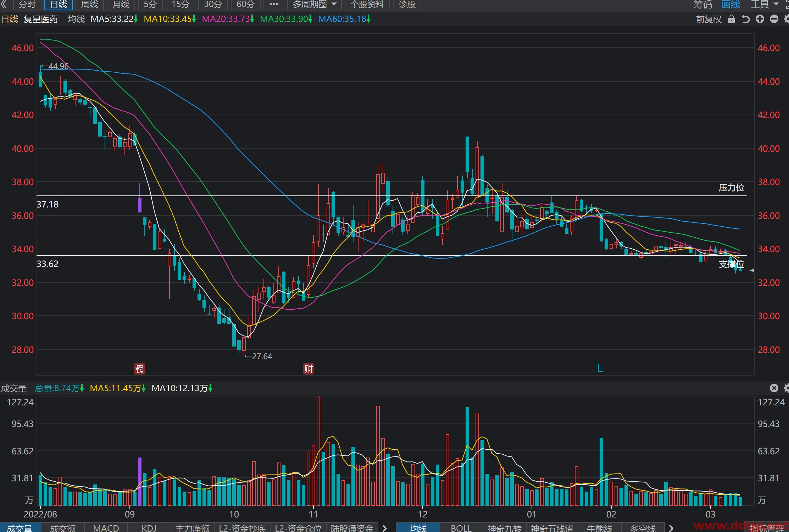Toggle the 筹码 chip distribution panel
The width and height of the screenshot is (789, 532).
[x=703, y=4]
